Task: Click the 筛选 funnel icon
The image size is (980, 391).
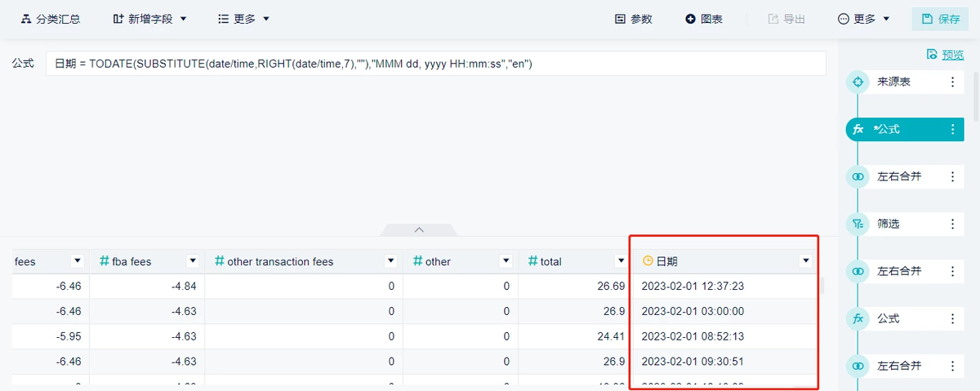Action: pyautogui.click(x=857, y=224)
